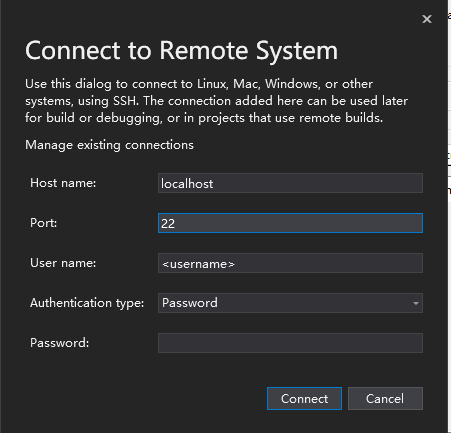Select the User name text box

(290, 263)
